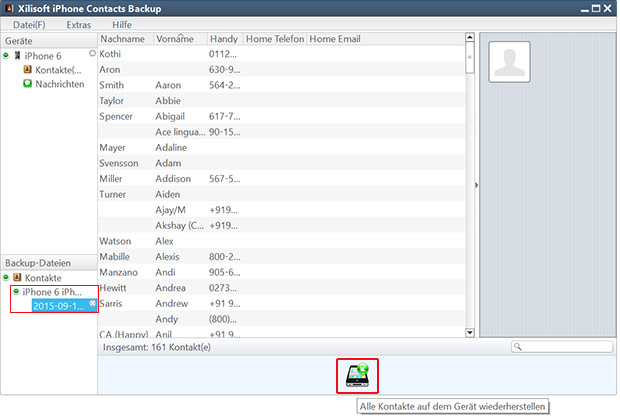Open the Extras menu
Viewport: 620px width, 418px height.
coord(79,25)
